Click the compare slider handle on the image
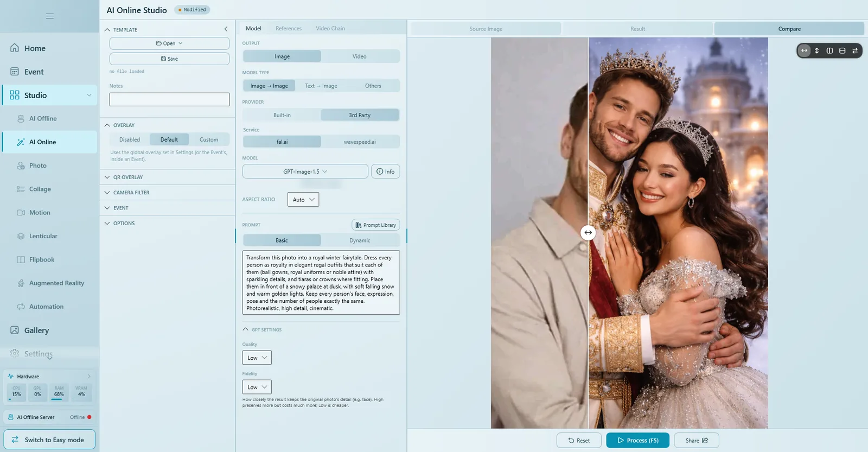The image size is (868, 452). click(x=588, y=233)
